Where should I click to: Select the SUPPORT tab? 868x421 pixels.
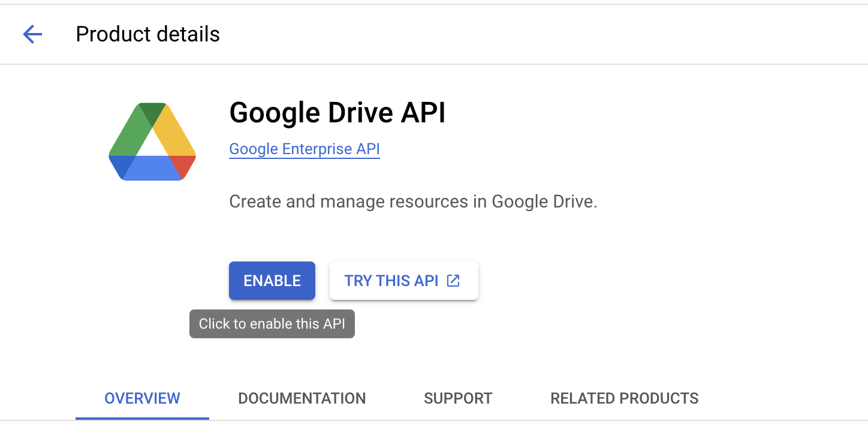coord(458,398)
